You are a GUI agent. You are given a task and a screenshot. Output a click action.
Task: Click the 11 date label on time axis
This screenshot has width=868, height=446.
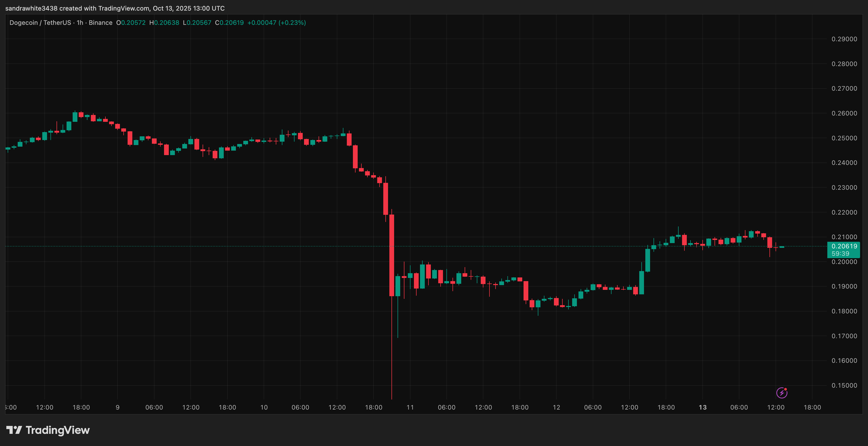(x=410, y=407)
